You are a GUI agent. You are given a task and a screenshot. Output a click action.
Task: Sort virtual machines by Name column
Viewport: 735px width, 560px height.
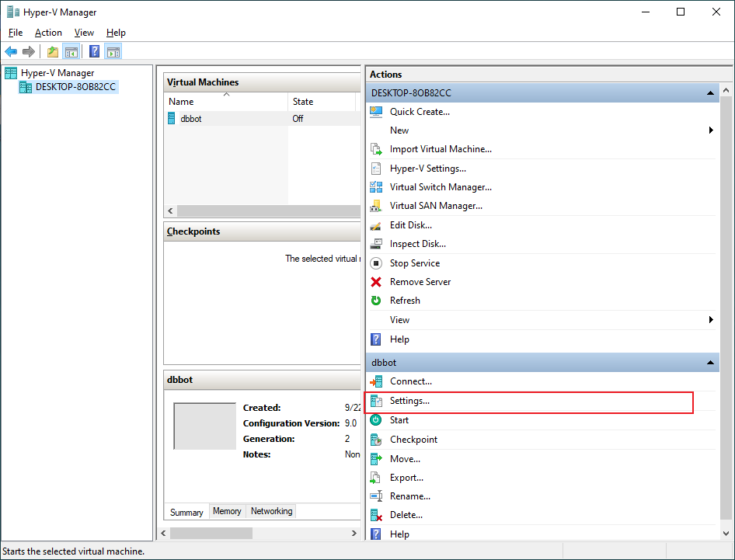pyautogui.click(x=226, y=101)
